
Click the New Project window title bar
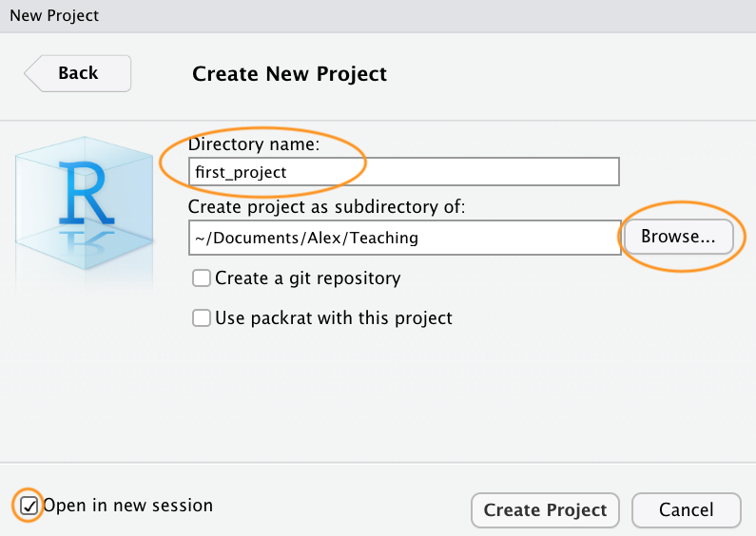(378, 15)
